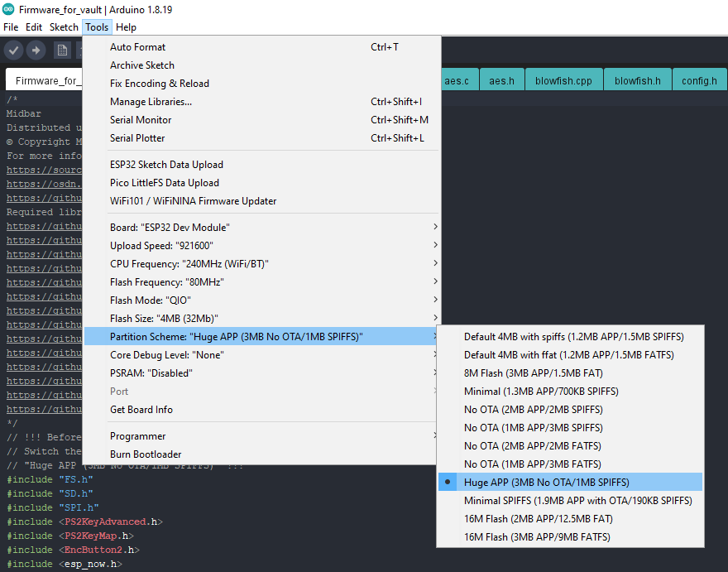Screen dimensions: 728x572
Task: Switch to the blowfish.cpp tab
Action: tap(563, 80)
